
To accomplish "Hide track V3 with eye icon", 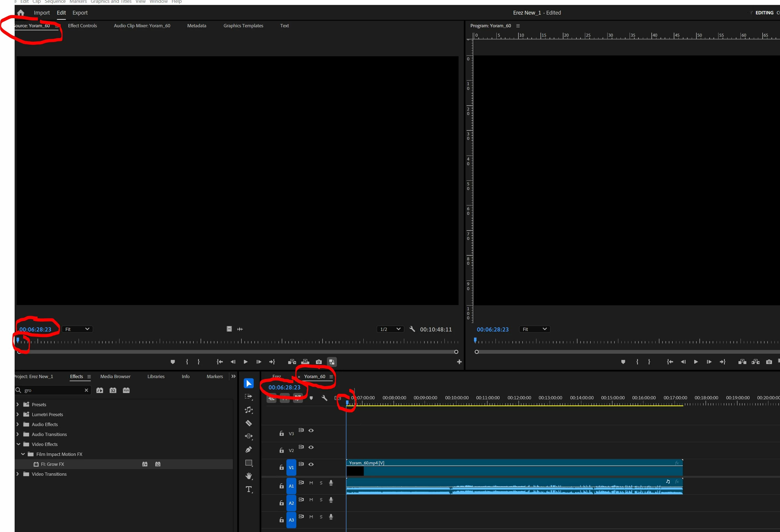I will point(311,430).
